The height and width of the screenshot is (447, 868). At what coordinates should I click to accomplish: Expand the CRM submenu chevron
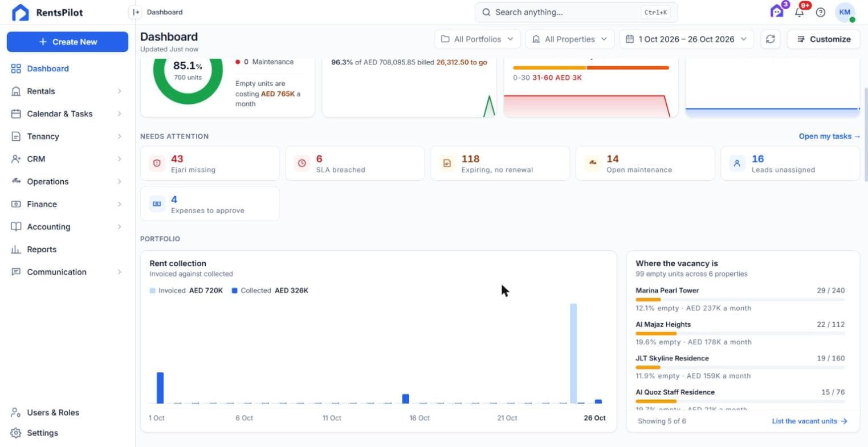point(120,159)
